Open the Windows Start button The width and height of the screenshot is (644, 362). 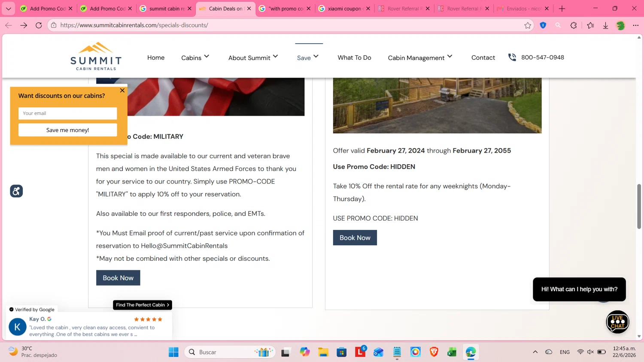(x=173, y=352)
